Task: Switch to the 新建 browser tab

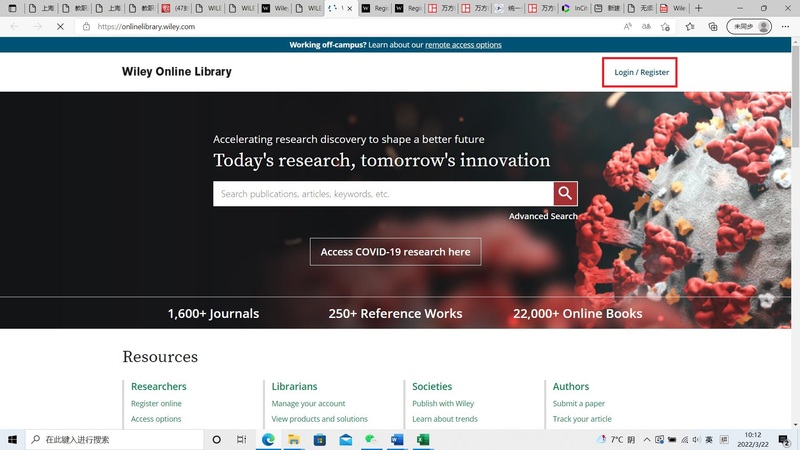Action: (608, 8)
